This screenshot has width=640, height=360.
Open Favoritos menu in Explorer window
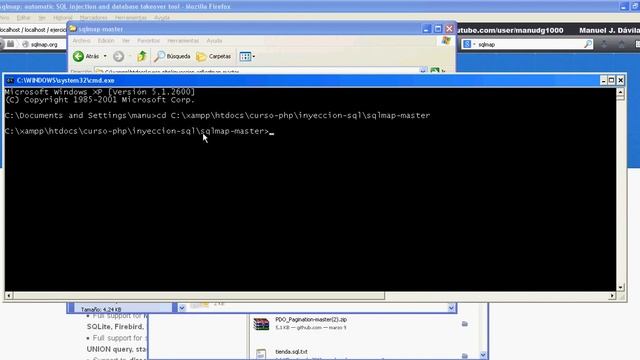(x=149, y=41)
